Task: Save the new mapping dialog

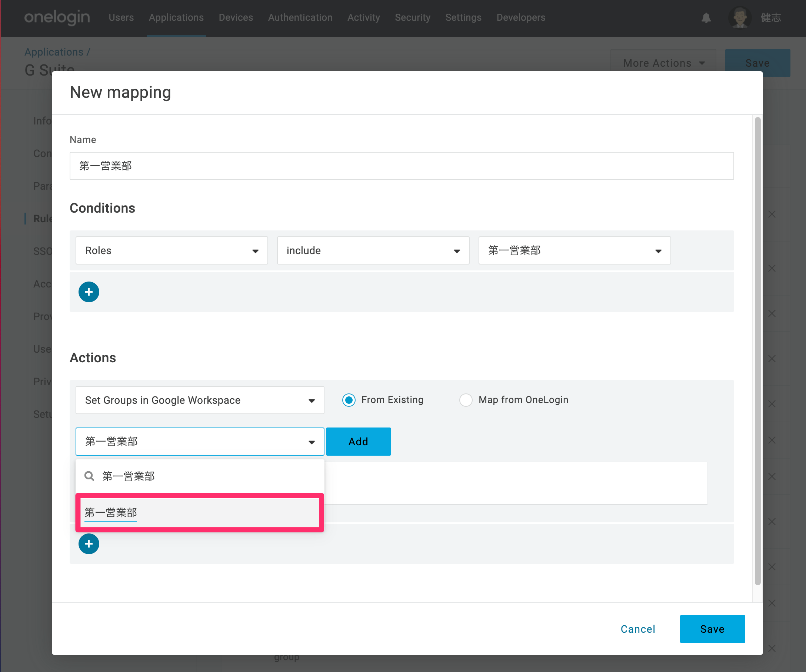Action: tap(712, 629)
